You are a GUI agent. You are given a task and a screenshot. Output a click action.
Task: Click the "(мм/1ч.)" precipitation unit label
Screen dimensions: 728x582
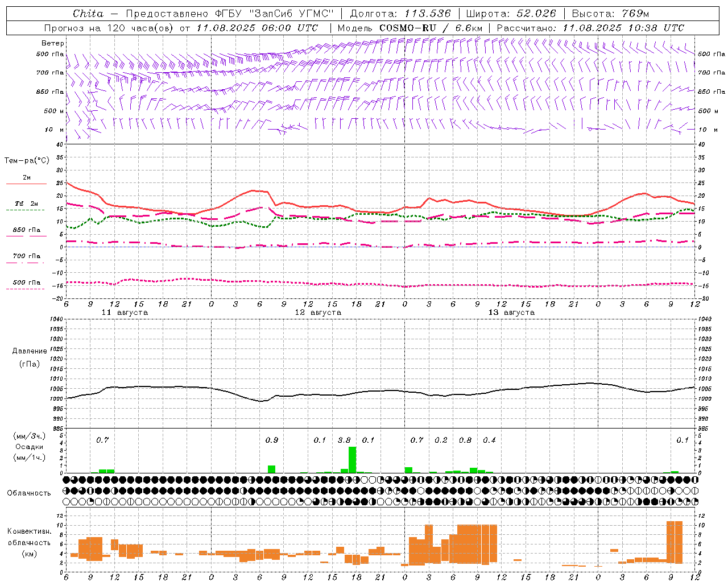(29, 458)
